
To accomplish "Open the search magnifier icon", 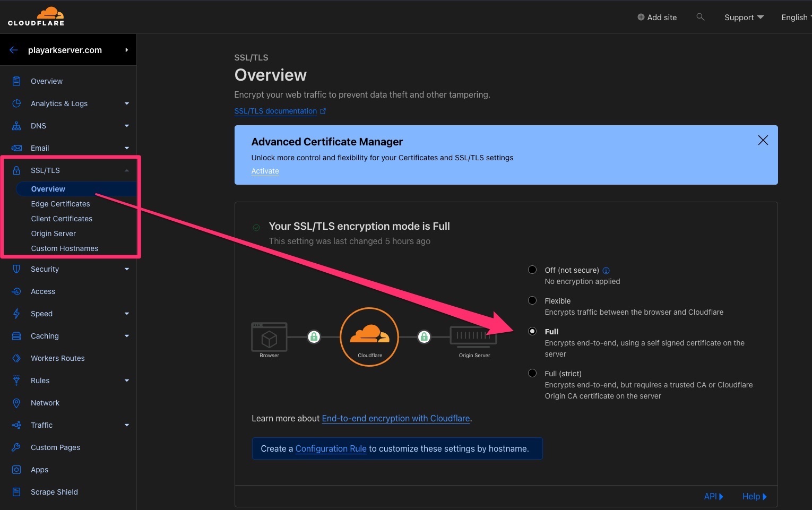I will click(700, 16).
